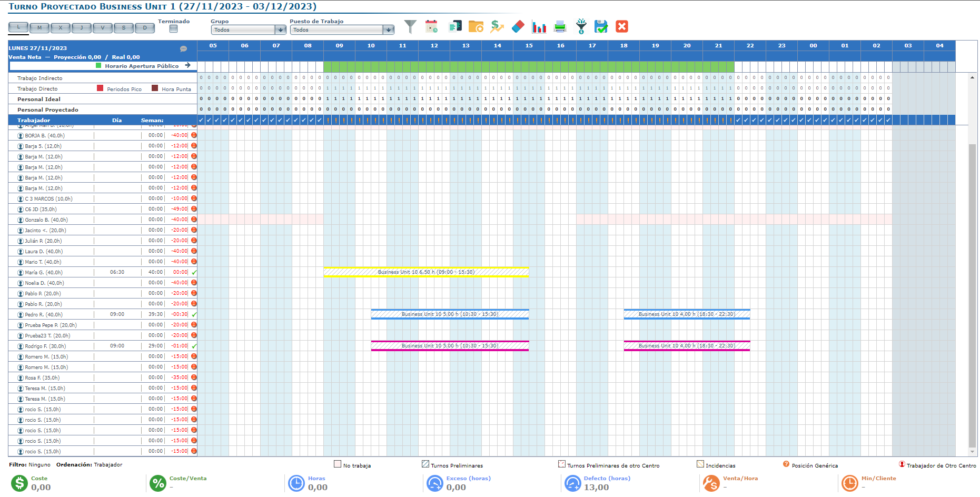Switch to the V (Friday) day tab

pyautogui.click(x=103, y=28)
